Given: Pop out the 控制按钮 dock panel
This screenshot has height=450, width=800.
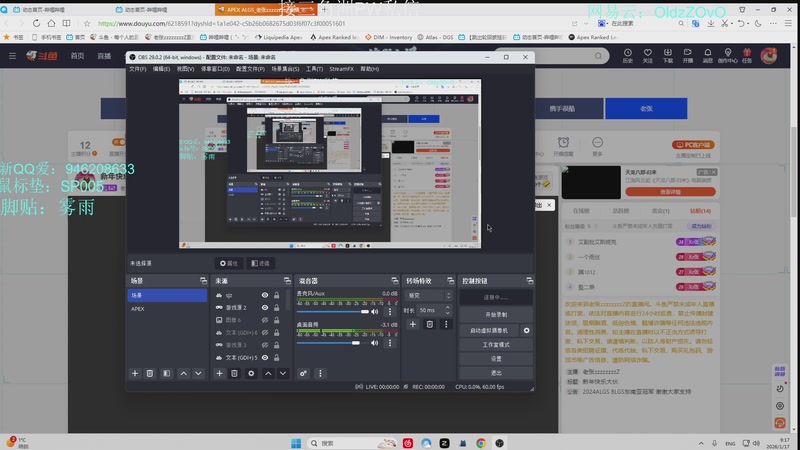Looking at the screenshot, I should coord(530,281).
